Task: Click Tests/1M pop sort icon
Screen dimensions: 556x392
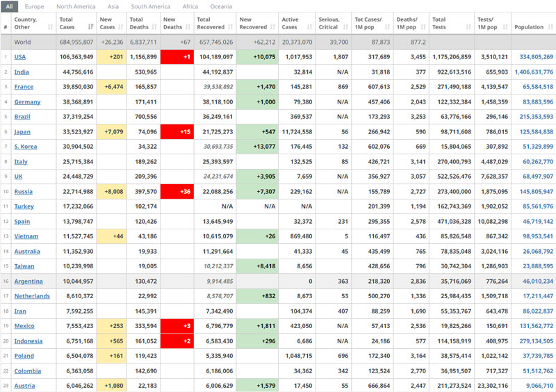Action: (x=505, y=27)
